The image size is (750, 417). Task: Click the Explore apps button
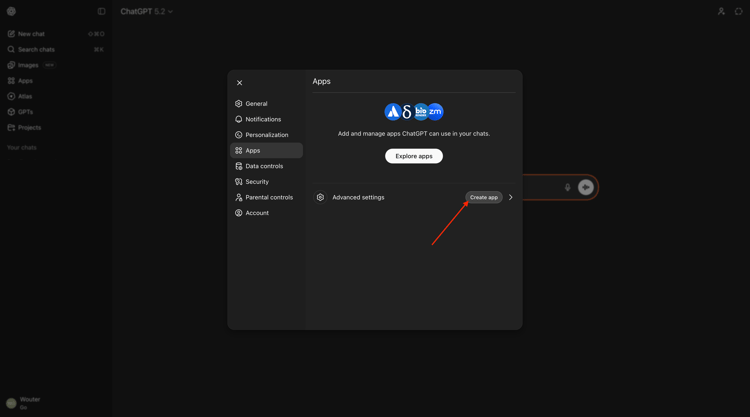tap(414, 156)
